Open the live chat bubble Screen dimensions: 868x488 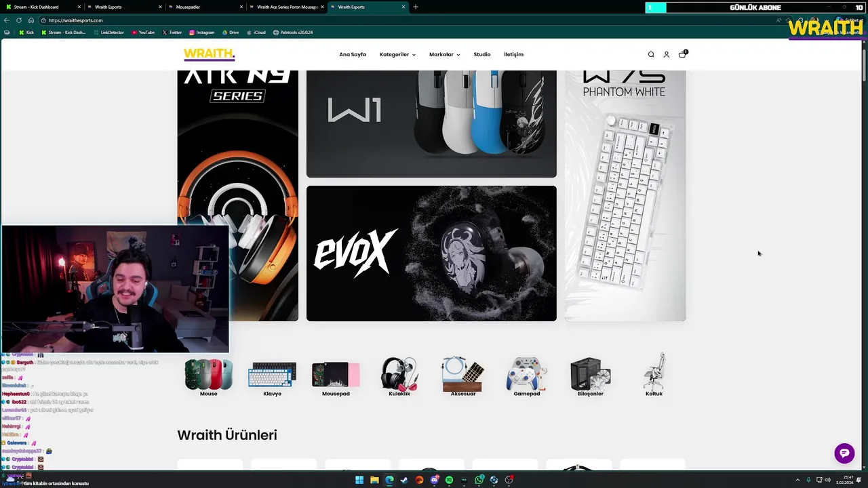pyautogui.click(x=844, y=453)
